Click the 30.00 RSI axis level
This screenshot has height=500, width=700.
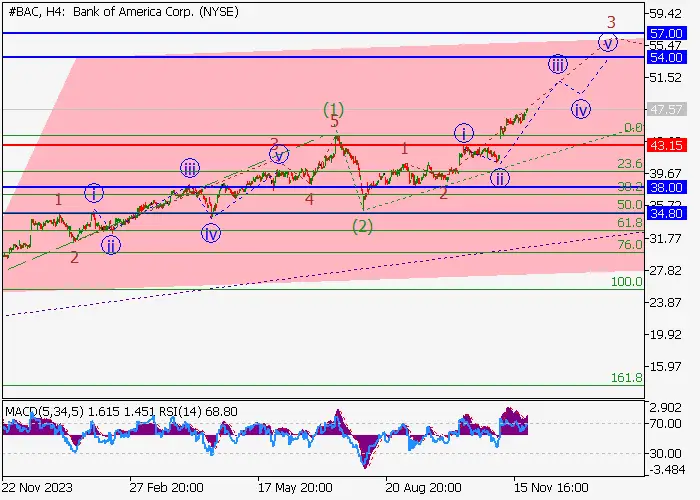665,454
